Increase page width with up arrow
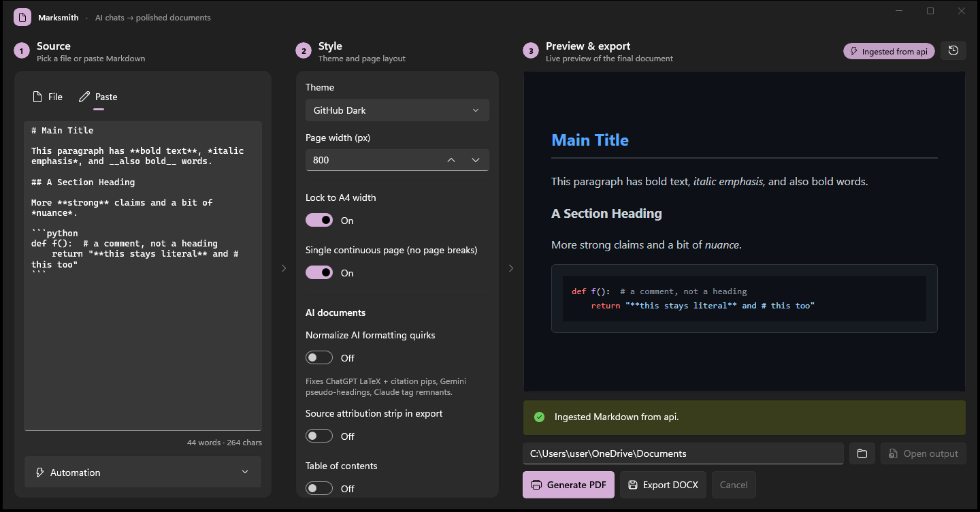980x512 pixels. pos(451,160)
